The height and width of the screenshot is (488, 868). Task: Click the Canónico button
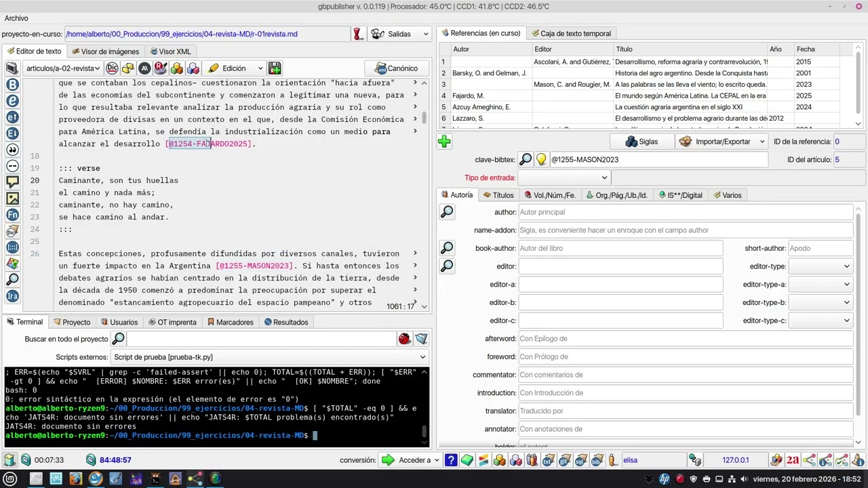pos(396,68)
